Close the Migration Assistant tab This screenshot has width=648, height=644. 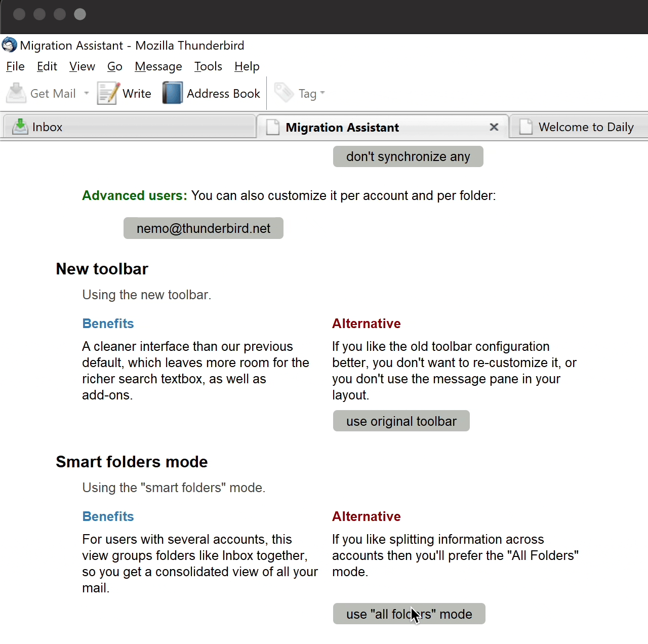pyautogui.click(x=494, y=127)
